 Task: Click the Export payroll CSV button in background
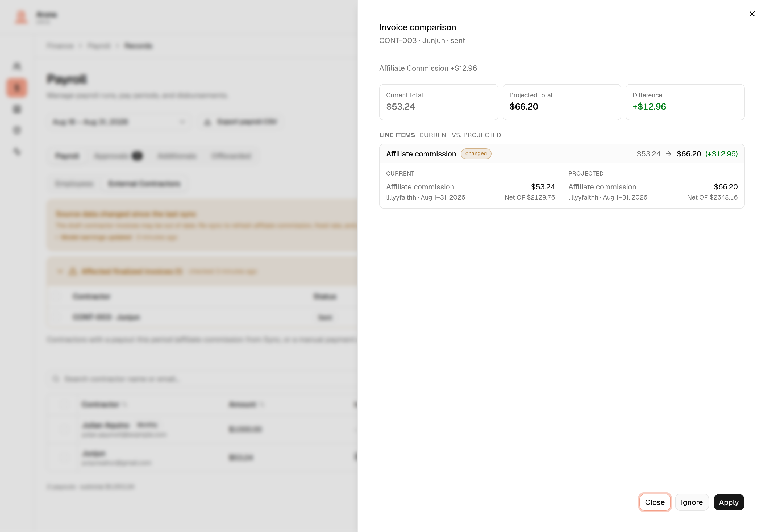click(241, 122)
